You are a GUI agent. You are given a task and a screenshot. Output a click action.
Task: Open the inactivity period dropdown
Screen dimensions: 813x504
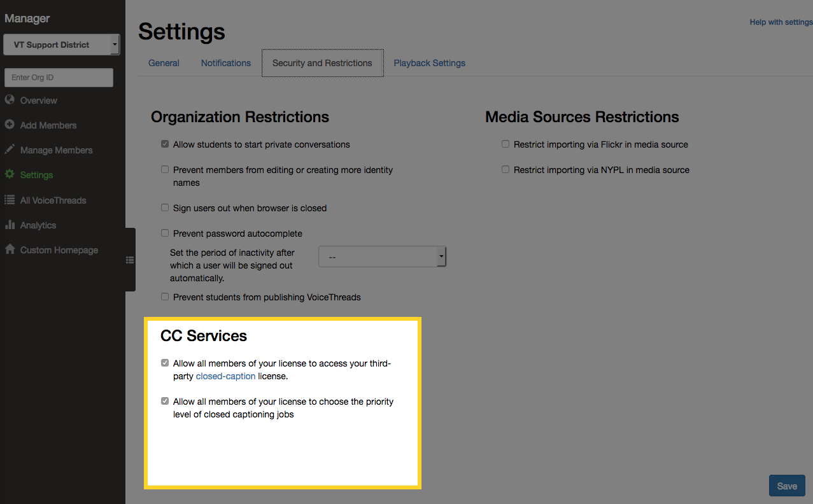tap(382, 257)
